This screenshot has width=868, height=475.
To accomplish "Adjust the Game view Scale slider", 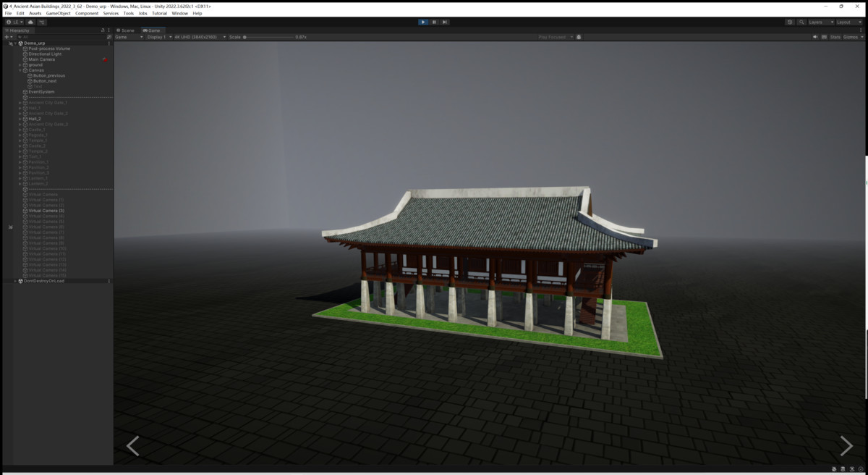I will click(244, 36).
